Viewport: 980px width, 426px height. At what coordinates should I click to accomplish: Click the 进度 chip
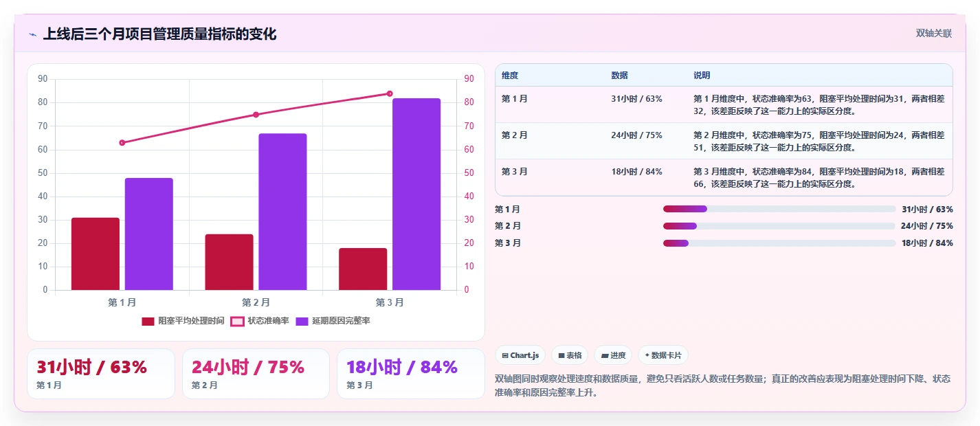click(x=613, y=355)
